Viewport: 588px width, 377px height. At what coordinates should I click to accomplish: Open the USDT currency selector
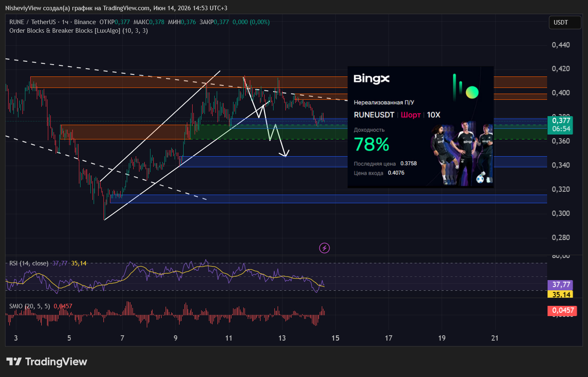(564, 22)
